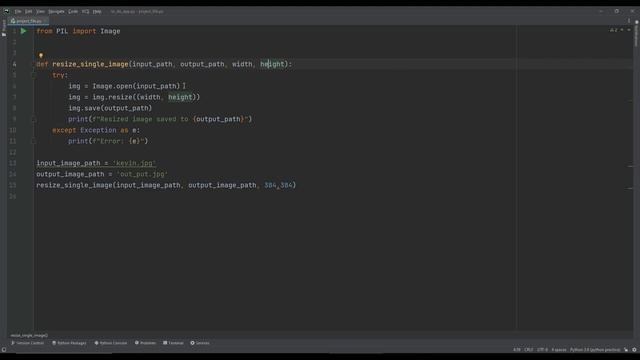Image resolution: width=640 pixels, height=360 pixels.
Task: Open the Problems tool window
Action: [x=145, y=343]
